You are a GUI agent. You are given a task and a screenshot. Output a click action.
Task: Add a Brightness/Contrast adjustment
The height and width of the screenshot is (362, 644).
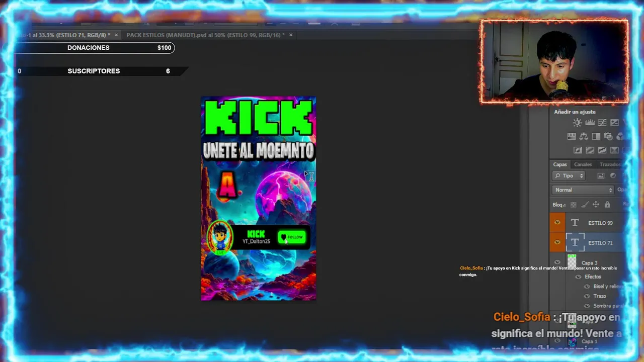tap(577, 123)
